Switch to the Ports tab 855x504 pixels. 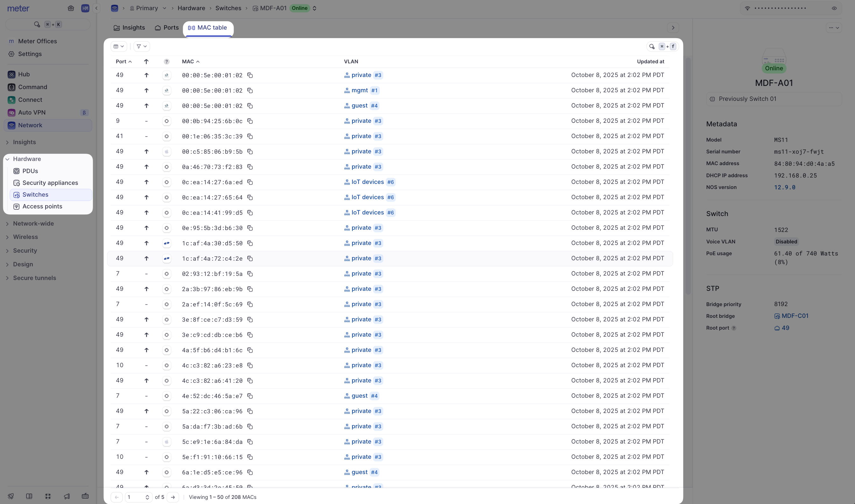tap(167, 28)
